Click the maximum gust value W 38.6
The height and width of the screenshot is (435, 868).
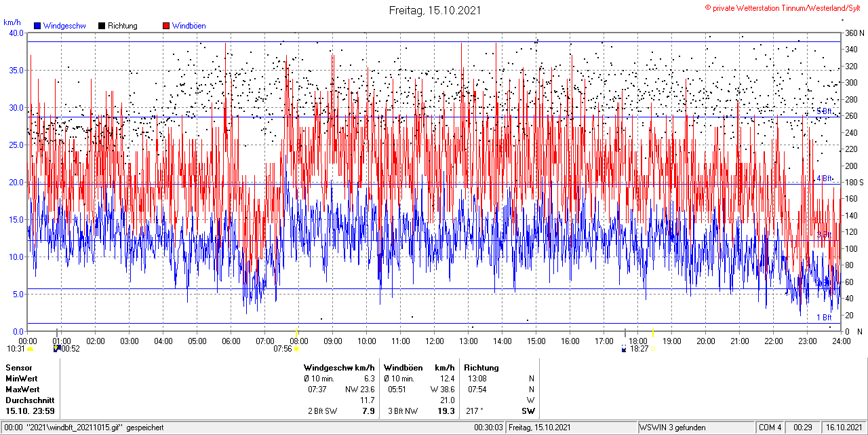pyautogui.click(x=441, y=389)
